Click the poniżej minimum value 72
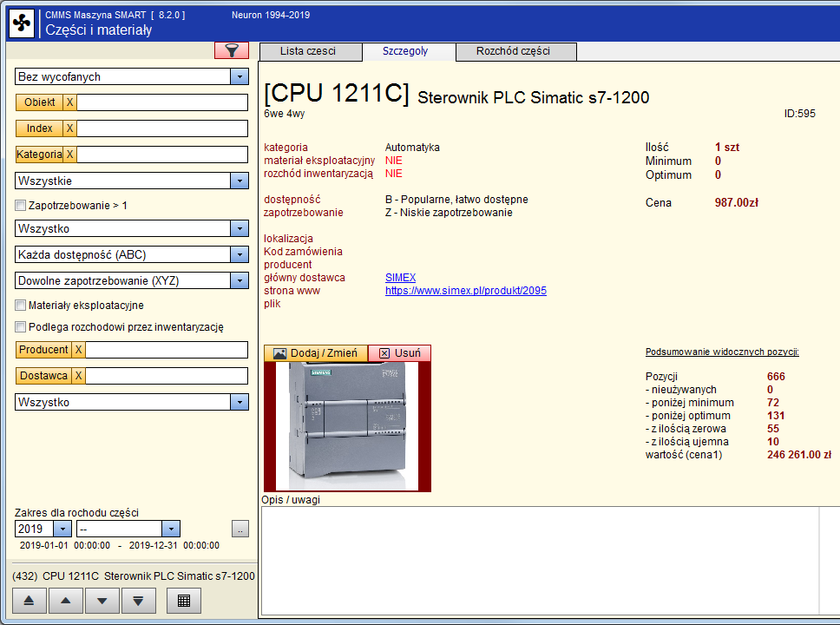 pyautogui.click(x=772, y=403)
